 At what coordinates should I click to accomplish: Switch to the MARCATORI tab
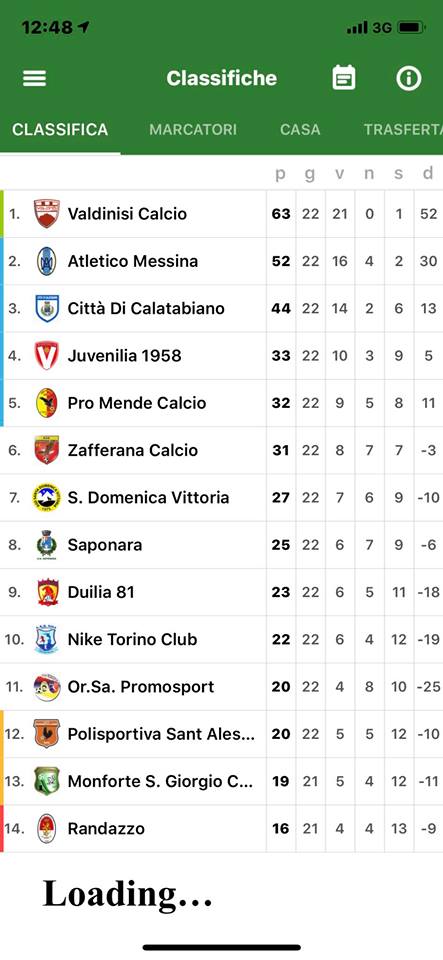click(193, 129)
